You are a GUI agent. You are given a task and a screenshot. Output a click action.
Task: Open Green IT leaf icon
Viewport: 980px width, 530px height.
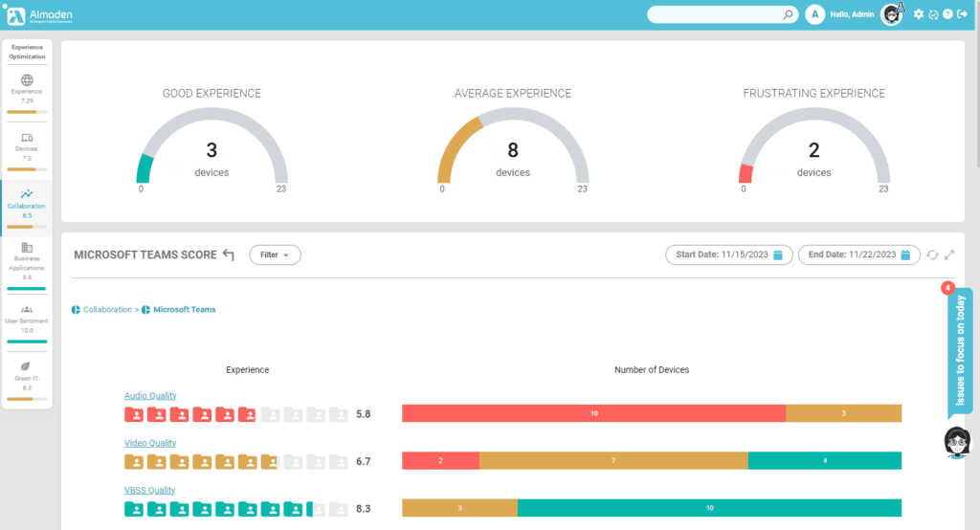tap(26, 366)
